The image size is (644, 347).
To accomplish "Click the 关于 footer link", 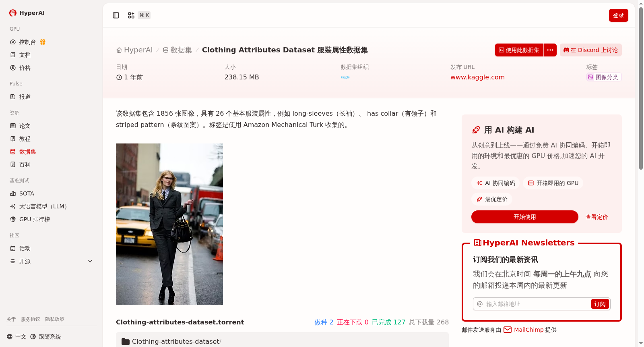I will pyautogui.click(x=11, y=319).
